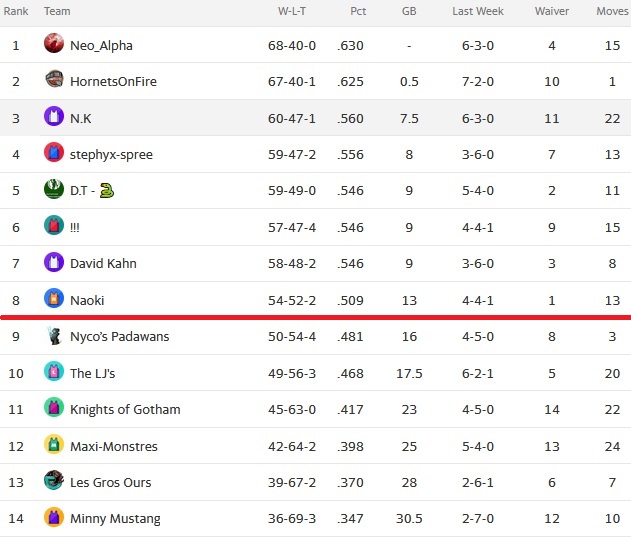This screenshot has height=538, width=631.
Task: Click Neo_Alpha's red team logo
Action: 54,43
